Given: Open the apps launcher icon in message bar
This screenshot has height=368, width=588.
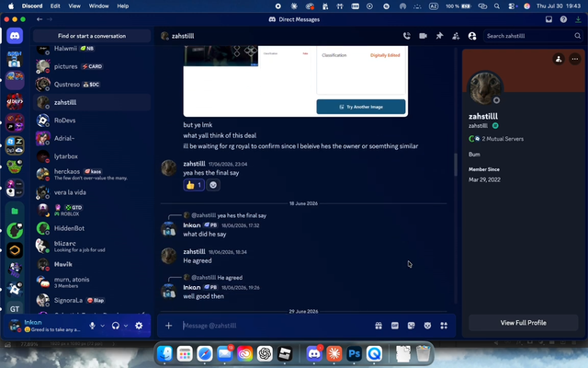Looking at the screenshot, I should [444, 326].
